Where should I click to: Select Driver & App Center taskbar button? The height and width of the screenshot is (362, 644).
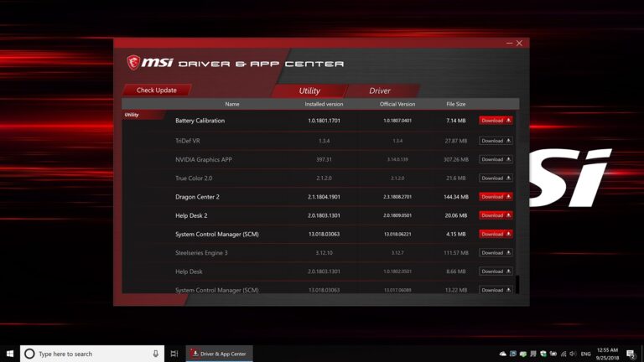220,354
